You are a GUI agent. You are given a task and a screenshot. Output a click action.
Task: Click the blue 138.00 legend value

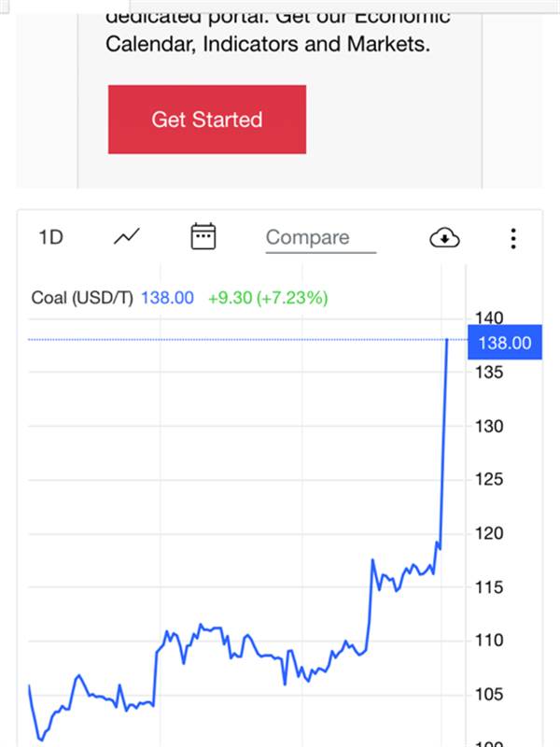pos(167,298)
